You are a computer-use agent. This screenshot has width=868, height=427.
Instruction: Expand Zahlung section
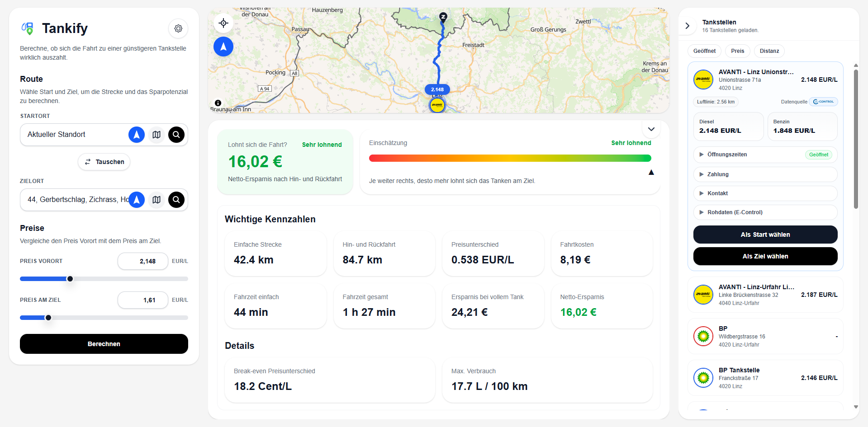(x=765, y=174)
